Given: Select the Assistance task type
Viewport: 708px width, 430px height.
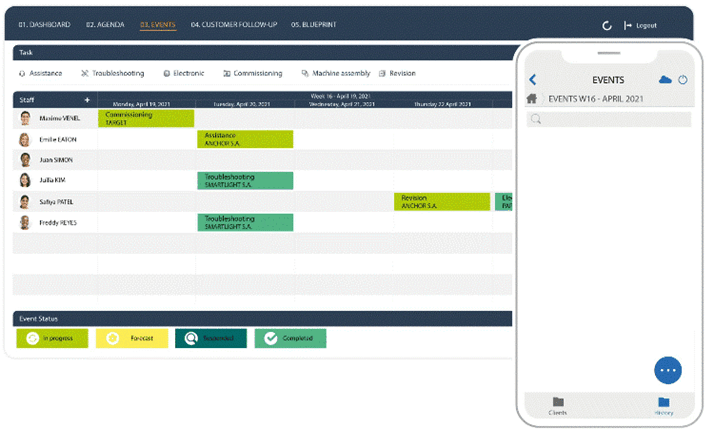Looking at the screenshot, I should pos(40,73).
